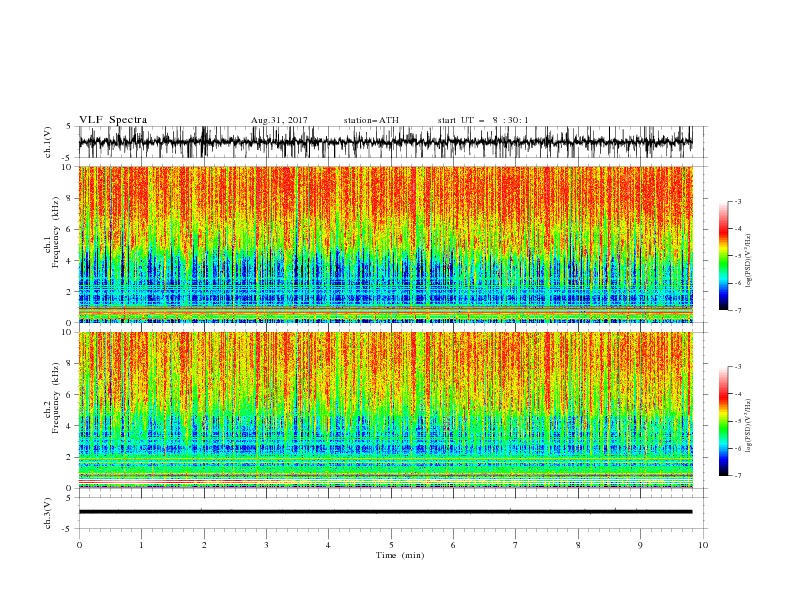Click the "-3" label on ch.1 color bar
The height and width of the screenshot is (612, 792).
tap(737, 201)
